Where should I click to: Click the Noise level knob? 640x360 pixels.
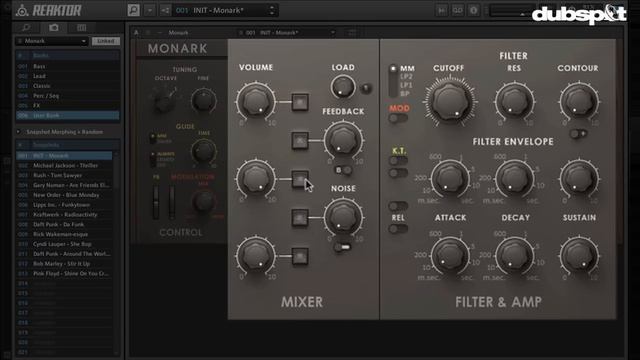(343, 217)
